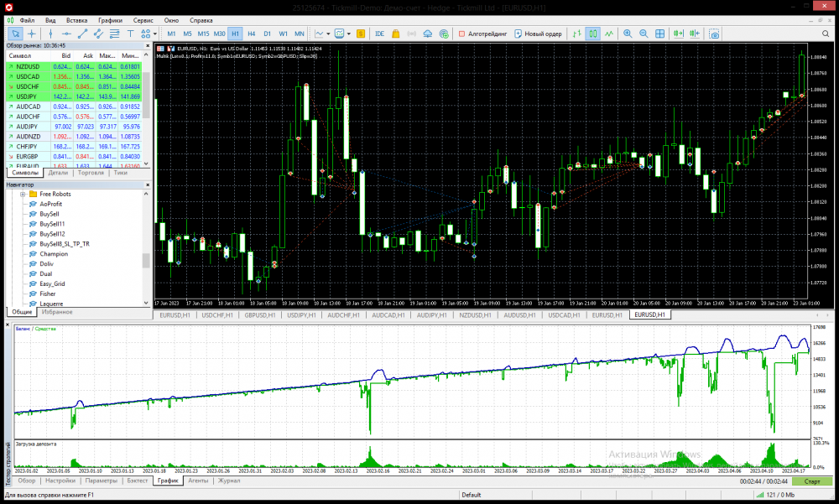The image size is (839, 504).
Task: Open the IDE MetaEditor
Action: click(x=379, y=34)
